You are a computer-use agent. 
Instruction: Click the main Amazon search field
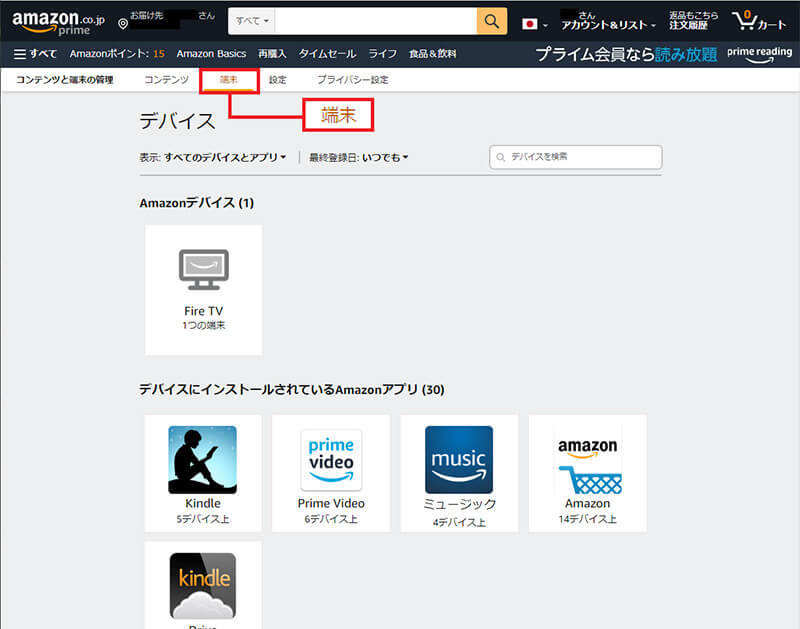(x=376, y=21)
